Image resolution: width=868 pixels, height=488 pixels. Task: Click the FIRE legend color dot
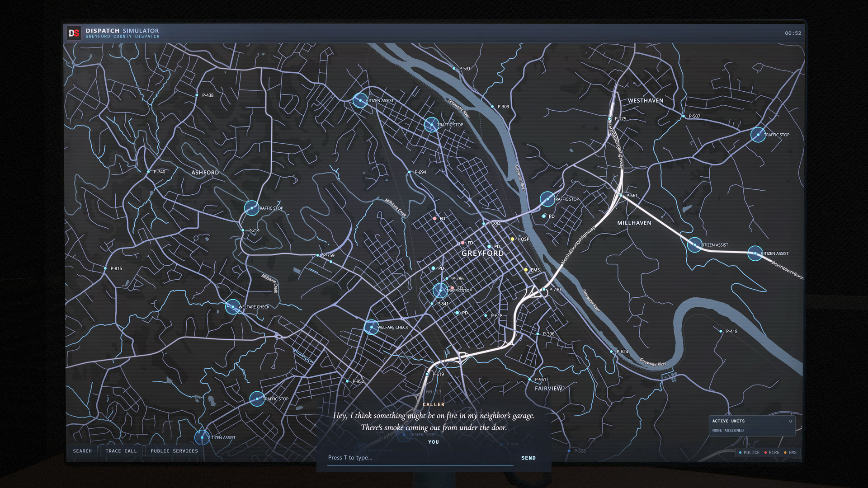[765, 452]
